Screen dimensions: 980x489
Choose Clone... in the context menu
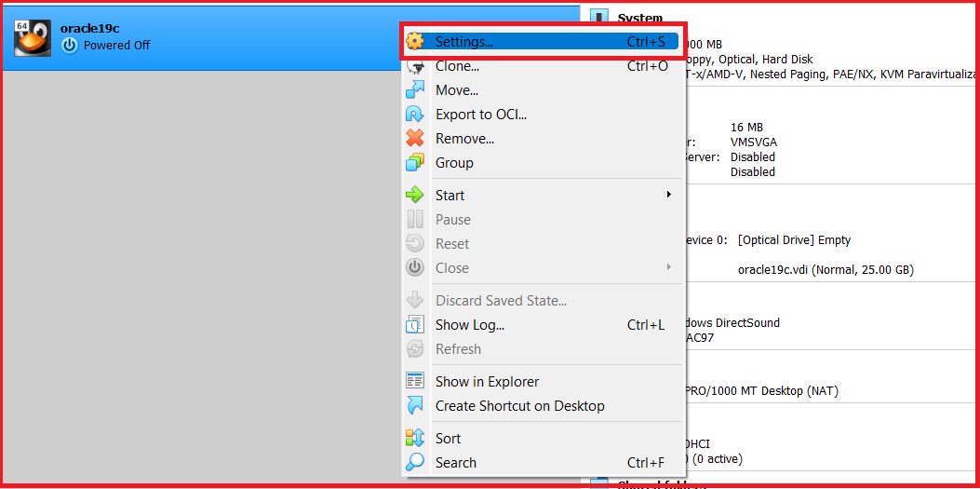click(x=542, y=65)
